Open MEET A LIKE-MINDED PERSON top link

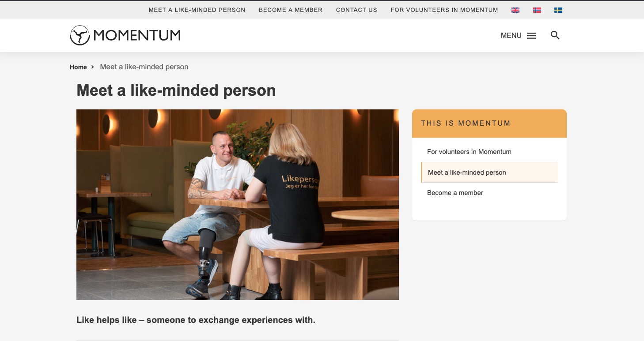click(x=197, y=10)
